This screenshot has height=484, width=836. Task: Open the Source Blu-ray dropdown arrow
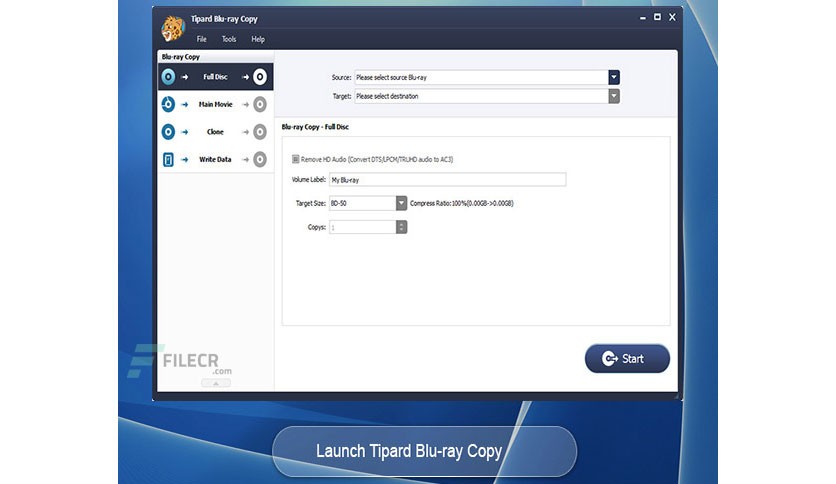(614, 77)
